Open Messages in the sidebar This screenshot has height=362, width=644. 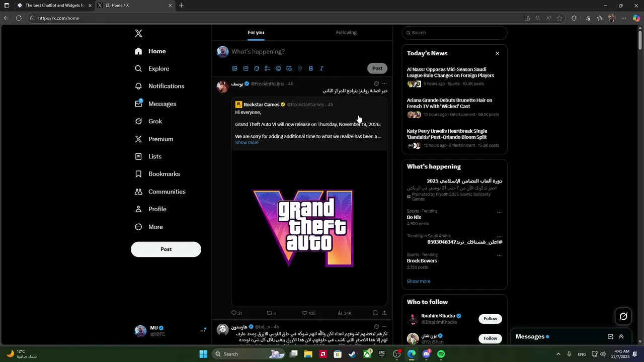click(x=155, y=104)
